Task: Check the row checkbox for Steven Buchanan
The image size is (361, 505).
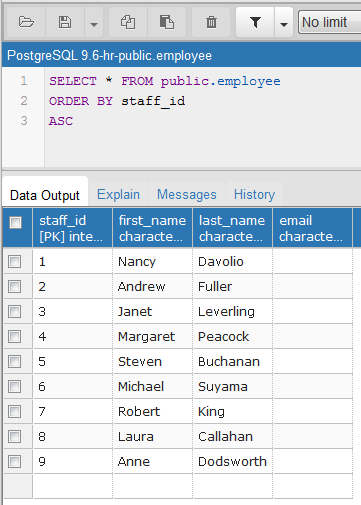Action: [15, 361]
